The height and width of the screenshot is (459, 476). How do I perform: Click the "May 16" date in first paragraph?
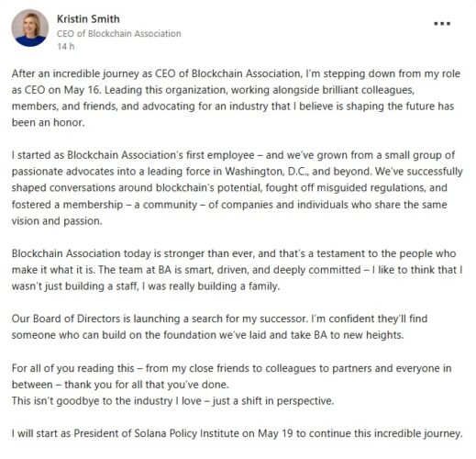point(82,90)
